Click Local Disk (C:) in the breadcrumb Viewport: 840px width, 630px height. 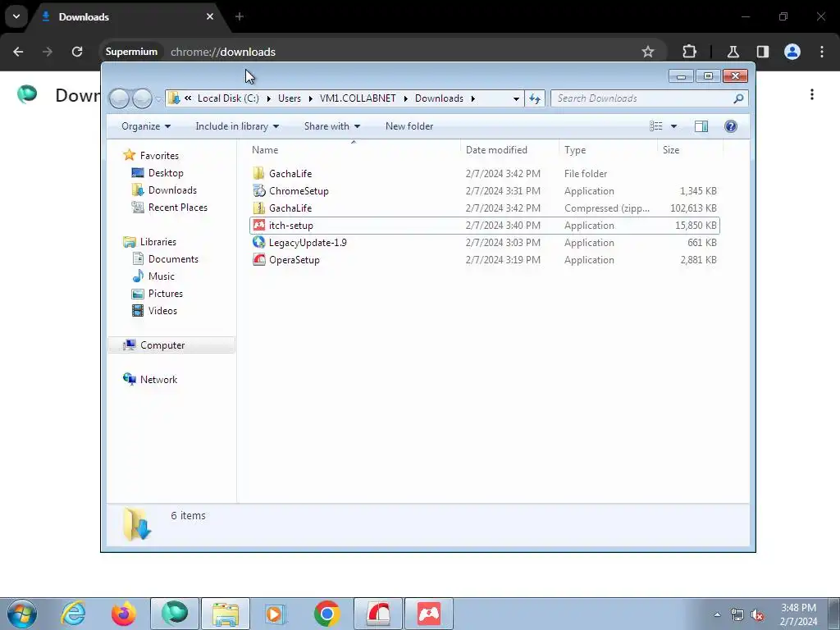228,98
